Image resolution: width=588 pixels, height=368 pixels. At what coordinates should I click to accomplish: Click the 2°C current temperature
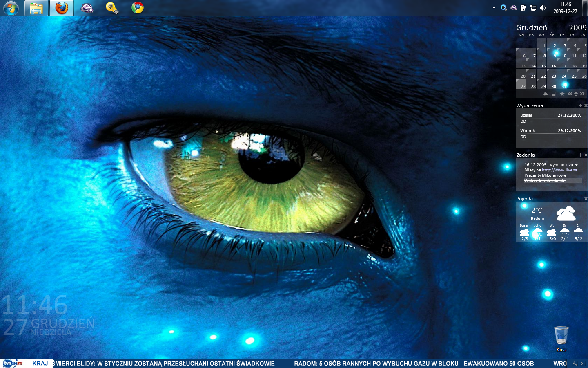pos(537,210)
